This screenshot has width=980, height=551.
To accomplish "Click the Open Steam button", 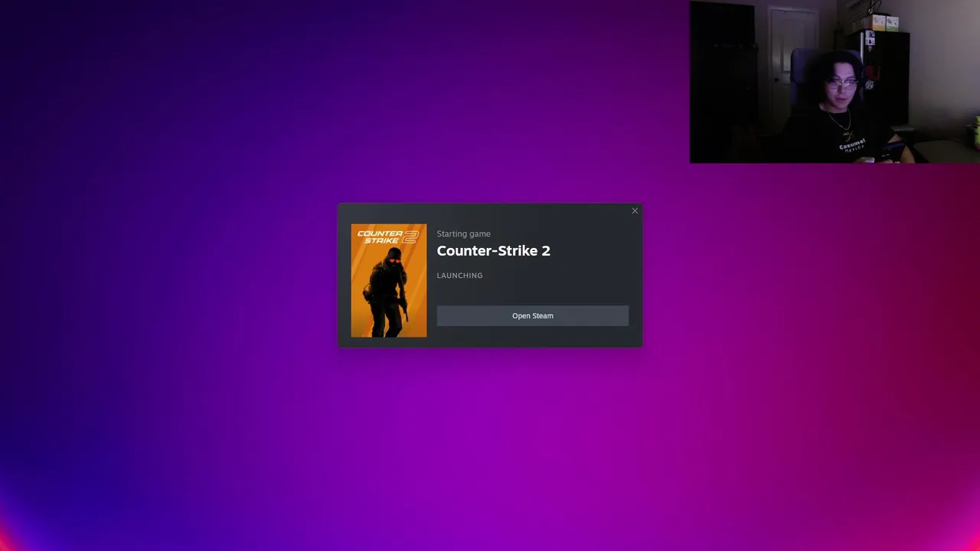I will 532,315.
